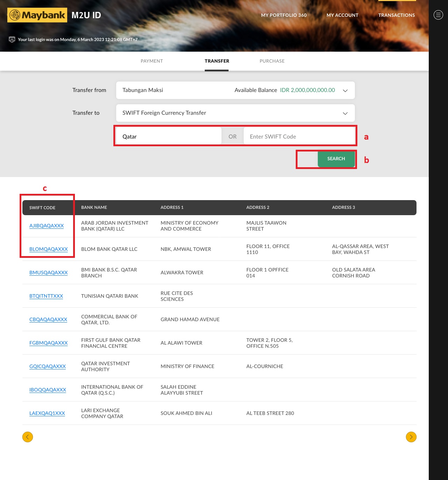This screenshot has height=480, width=448.
Task: Select SWIFT code BLOMQAQAXXX
Action: click(48, 249)
